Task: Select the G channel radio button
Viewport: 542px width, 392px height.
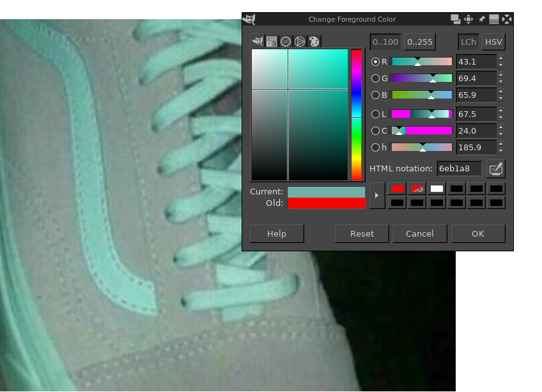Action: 376,79
